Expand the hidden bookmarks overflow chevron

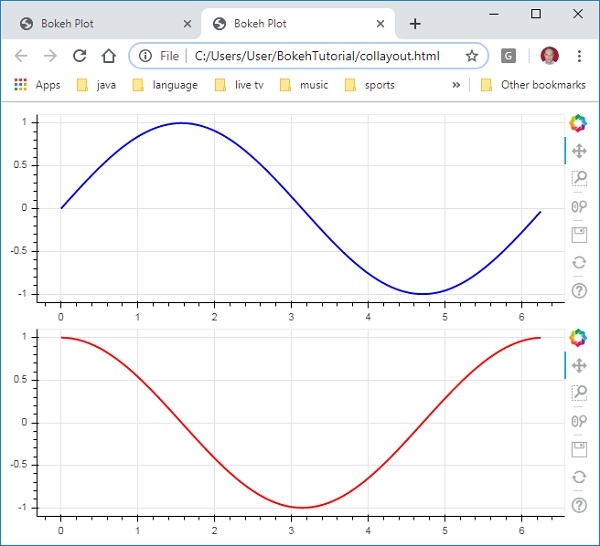[x=456, y=85]
